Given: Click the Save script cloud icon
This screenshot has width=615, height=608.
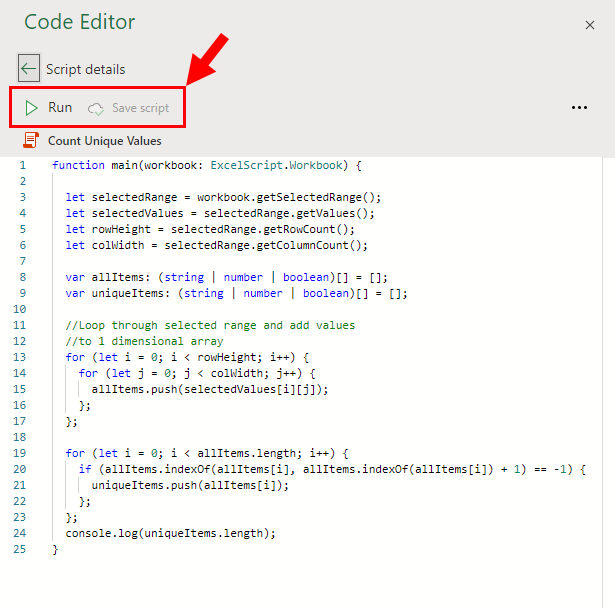Looking at the screenshot, I should click(95, 109).
